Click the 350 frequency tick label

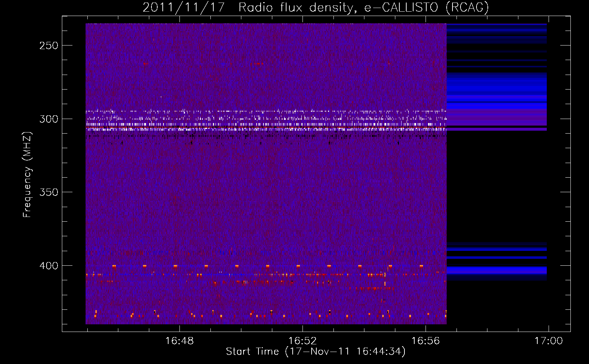(49, 192)
